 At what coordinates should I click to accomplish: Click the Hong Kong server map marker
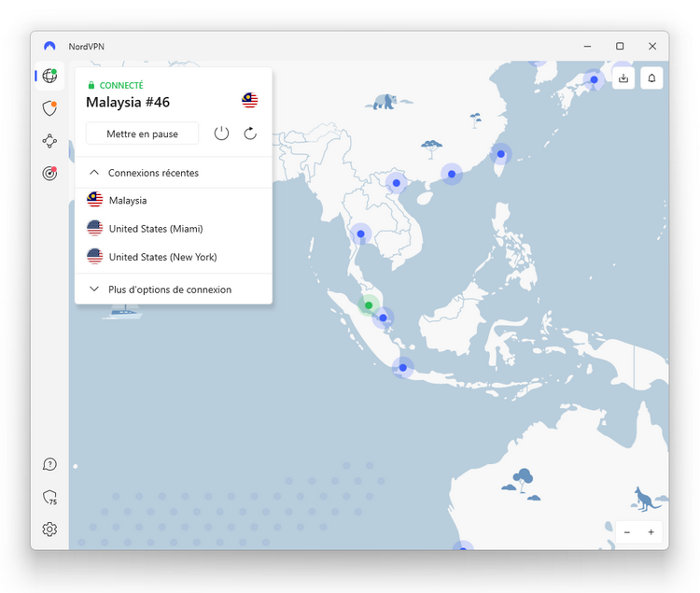pos(452,174)
